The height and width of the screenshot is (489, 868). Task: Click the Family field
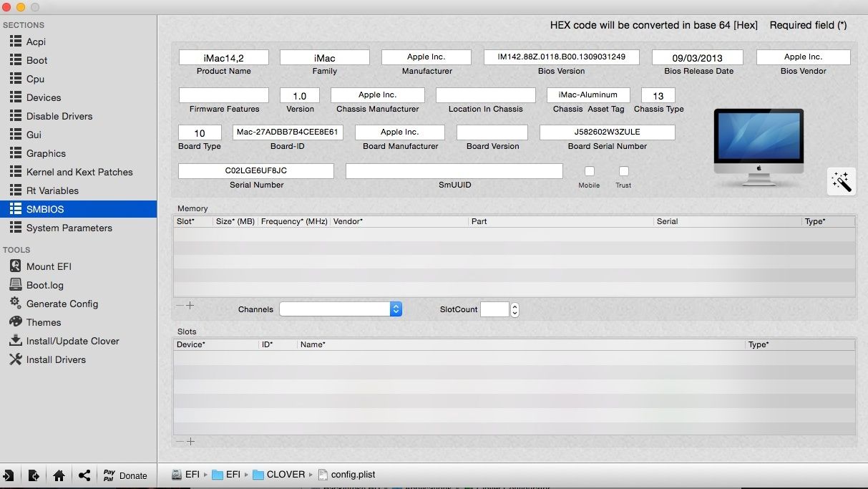325,57
